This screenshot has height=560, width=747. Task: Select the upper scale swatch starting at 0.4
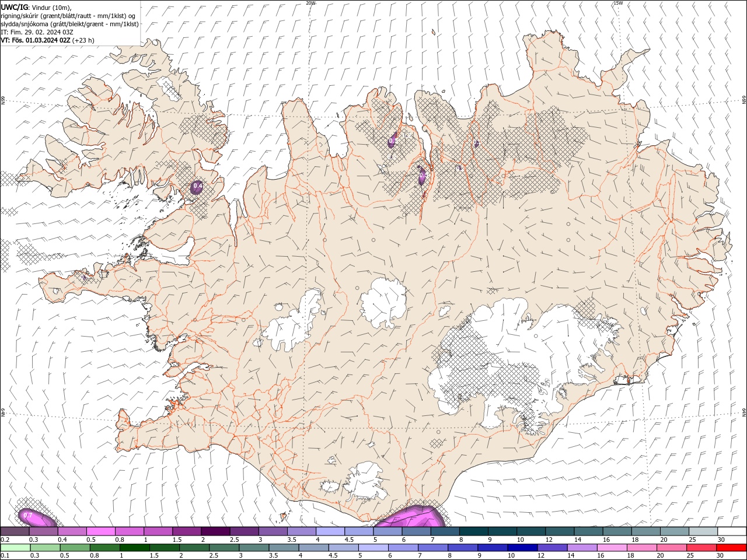point(72,531)
